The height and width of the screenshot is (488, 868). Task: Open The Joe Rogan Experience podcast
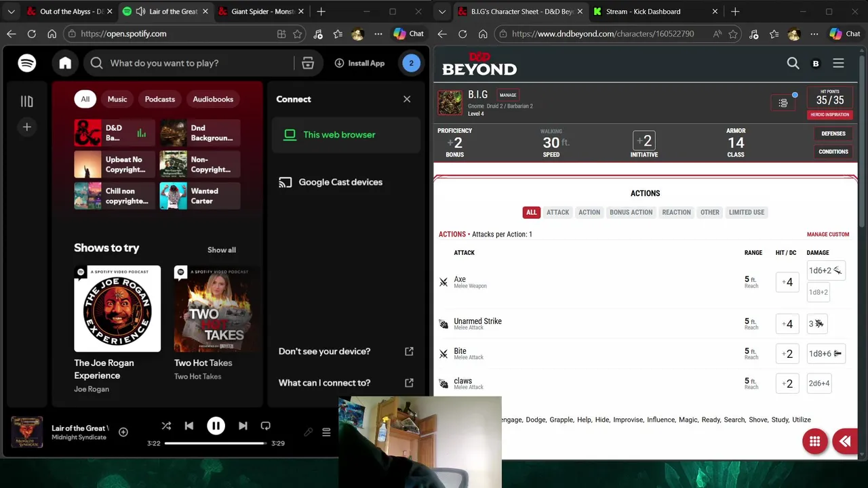(x=117, y=329)
